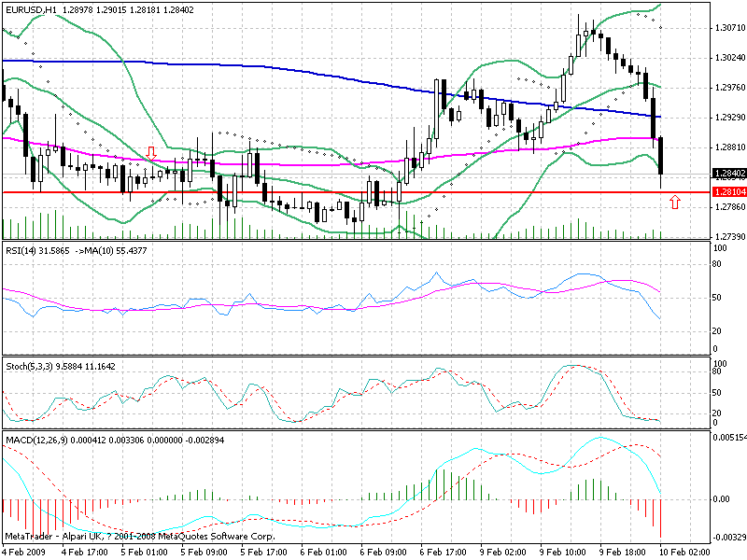Image resolution: width=747 pixels, height=560 pixels.
Task: Click the 80 level on RSI scale
Action: 716,264
